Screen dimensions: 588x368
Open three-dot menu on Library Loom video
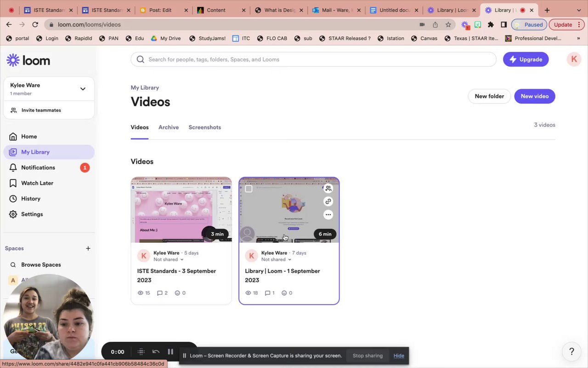point(328,214)
